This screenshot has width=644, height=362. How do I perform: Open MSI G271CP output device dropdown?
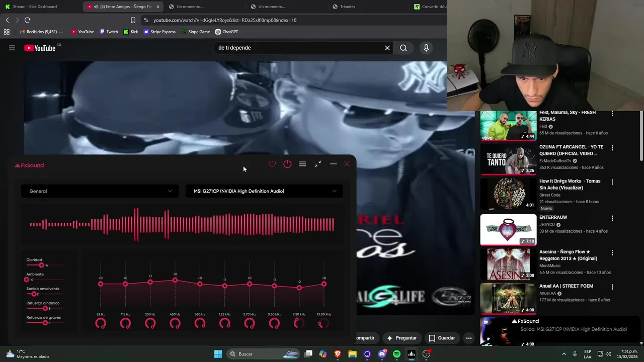264,191
